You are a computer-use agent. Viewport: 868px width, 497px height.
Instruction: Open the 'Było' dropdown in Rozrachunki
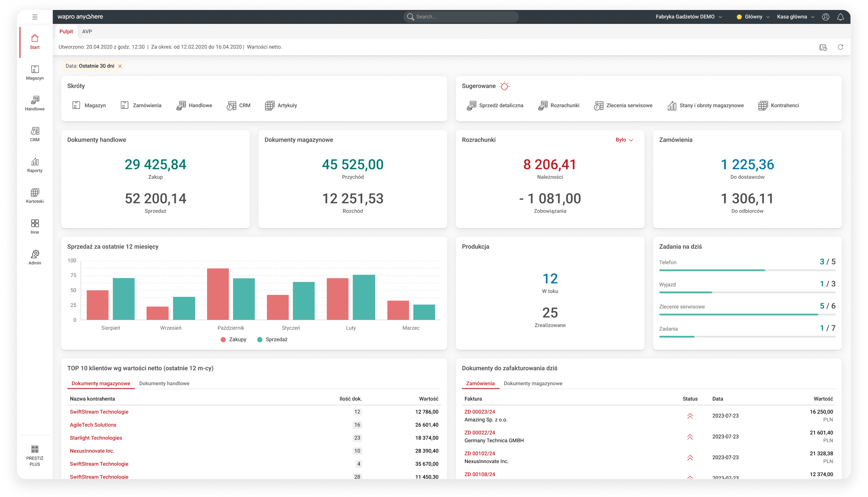point(624,140)
